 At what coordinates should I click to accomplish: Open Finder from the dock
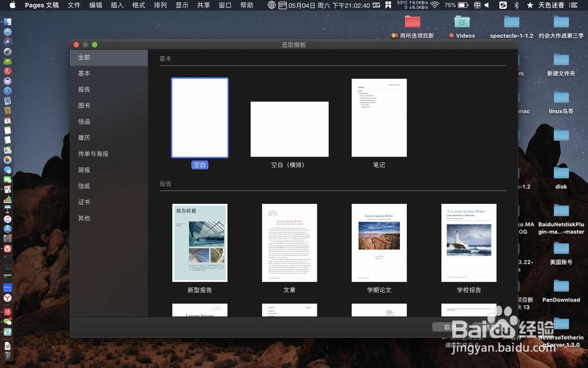8,22
